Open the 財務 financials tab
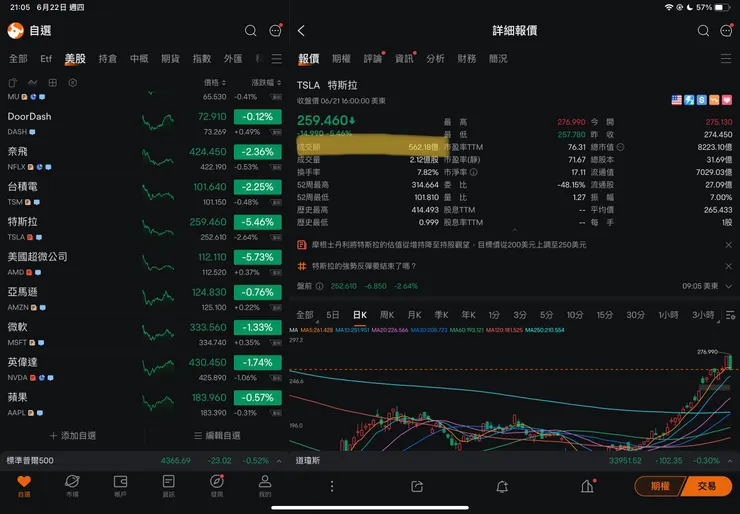The height and width of the screenshot is (514, 740). pyautogui.click(x=467, y=59)
